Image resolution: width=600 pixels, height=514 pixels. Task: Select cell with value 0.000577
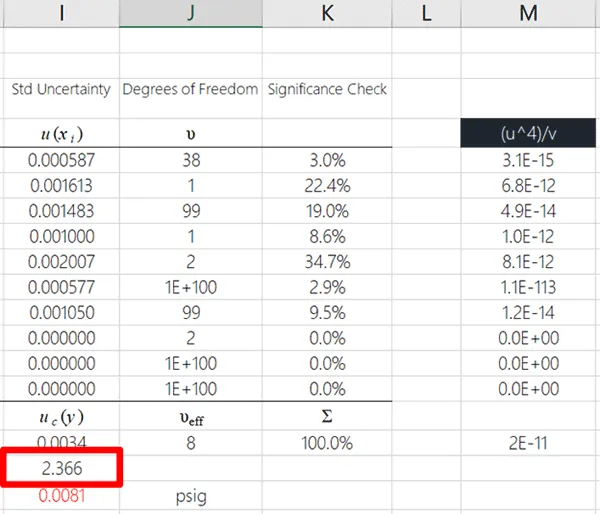[x=61, y=287]
